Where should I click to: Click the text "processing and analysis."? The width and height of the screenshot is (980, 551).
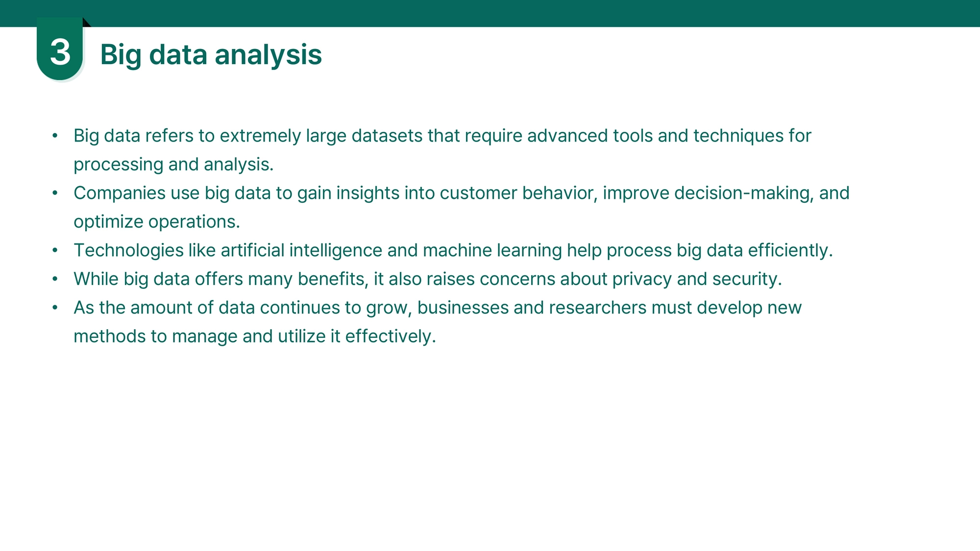click(x=173, y=165)
